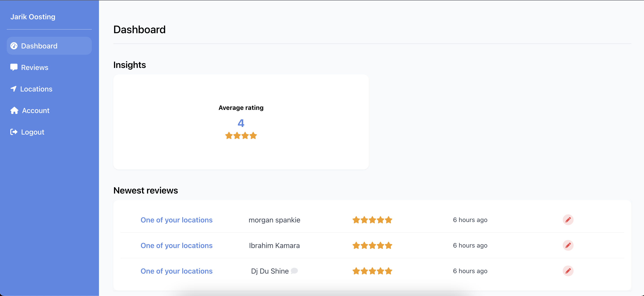Select the Dashboard palette icon in sidebar
This screenshot has width=644, height=296.
(14, 46)
